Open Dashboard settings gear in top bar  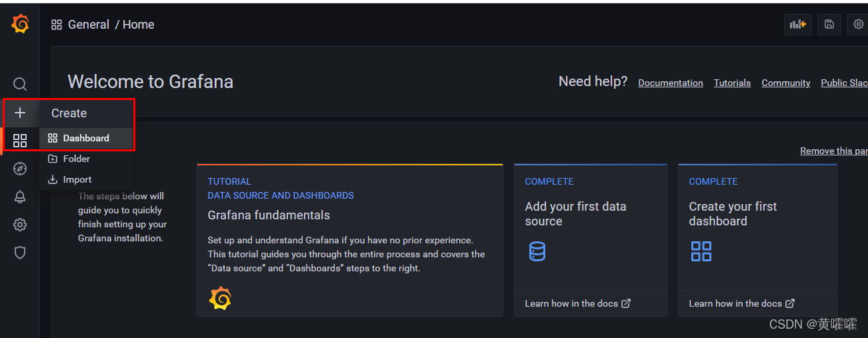[858, 25]
